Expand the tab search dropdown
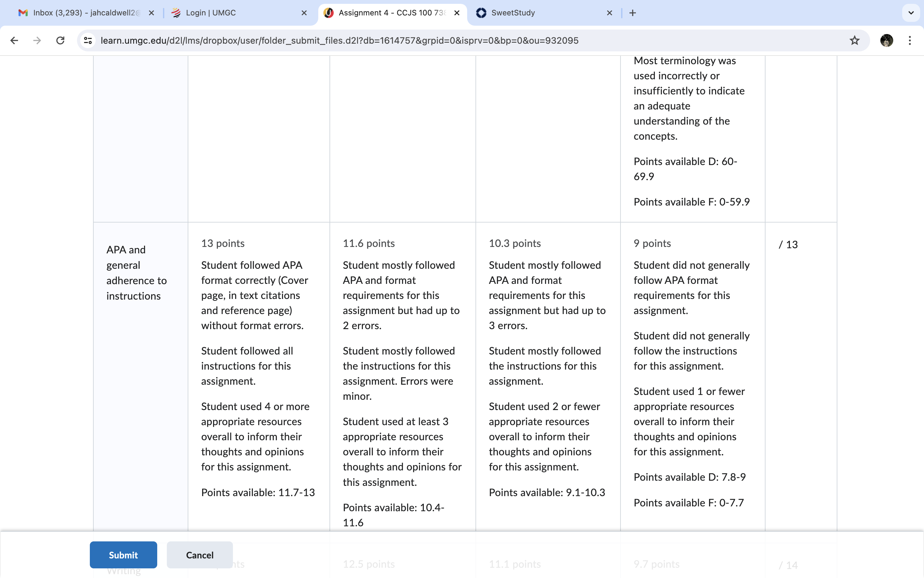This screenshot has width=924, height=578. pos(911,13)
